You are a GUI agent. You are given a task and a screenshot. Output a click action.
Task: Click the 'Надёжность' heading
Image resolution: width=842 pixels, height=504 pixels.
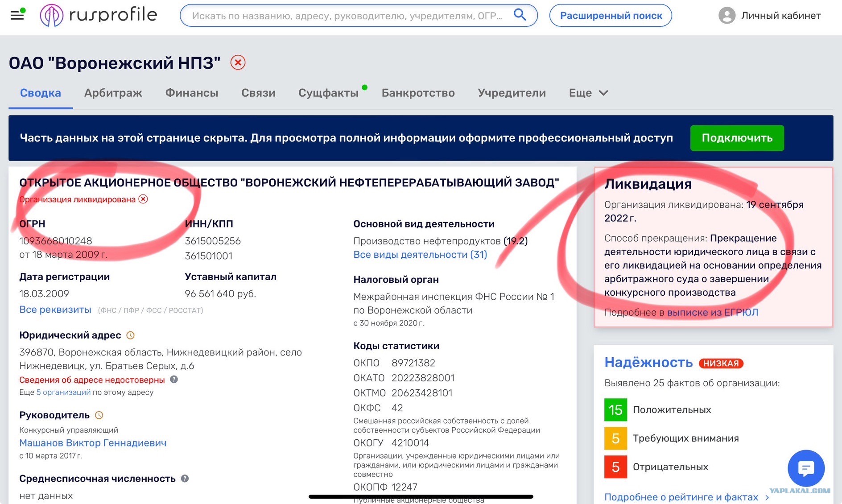(648, 363)
